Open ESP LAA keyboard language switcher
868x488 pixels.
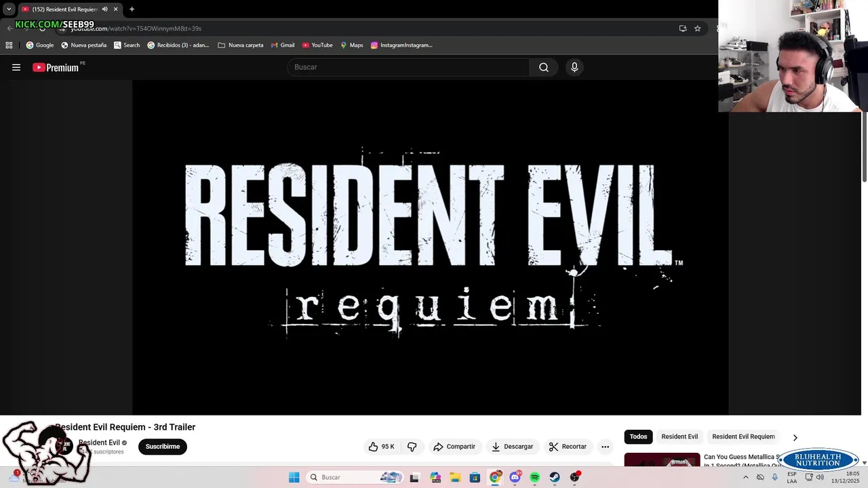coord(792,477)
